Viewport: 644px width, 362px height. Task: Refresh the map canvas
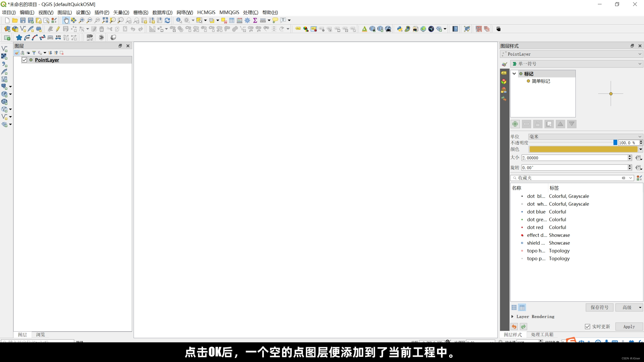(167, 20)
